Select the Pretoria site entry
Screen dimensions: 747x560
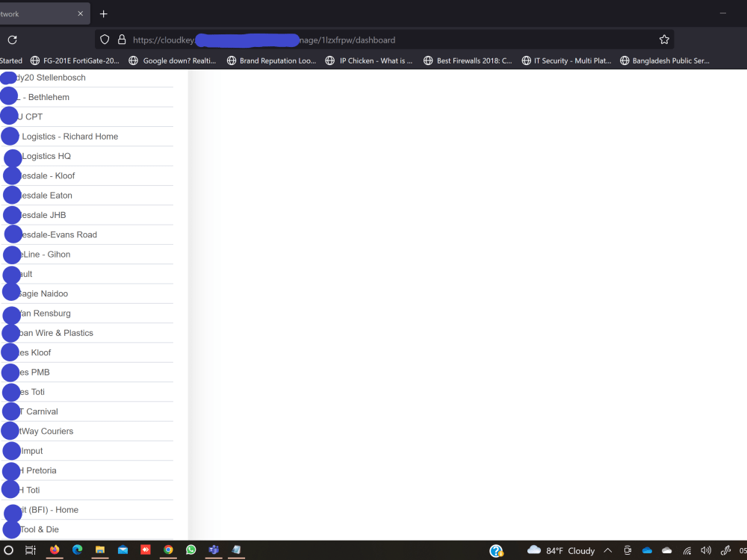click(x=87, y=470)
